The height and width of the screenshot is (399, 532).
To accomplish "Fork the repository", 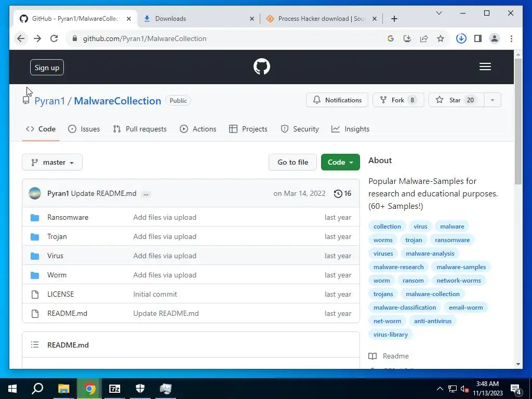I will point(398,100).
